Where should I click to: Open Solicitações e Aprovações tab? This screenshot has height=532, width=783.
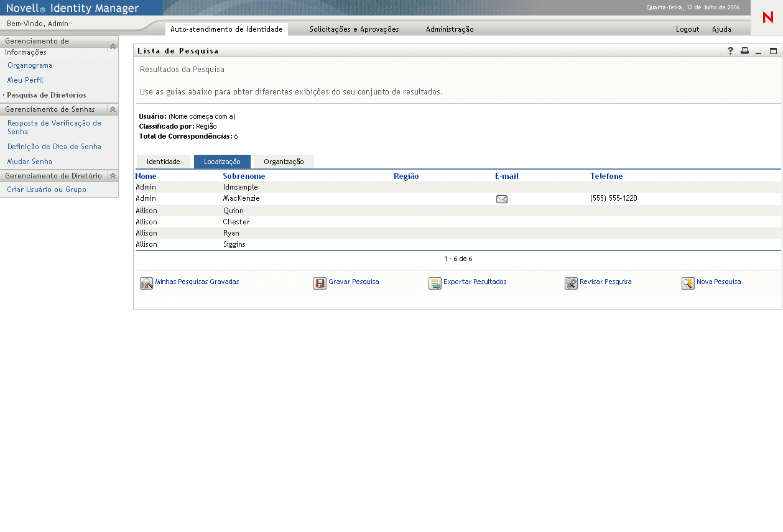pos(354,29)
